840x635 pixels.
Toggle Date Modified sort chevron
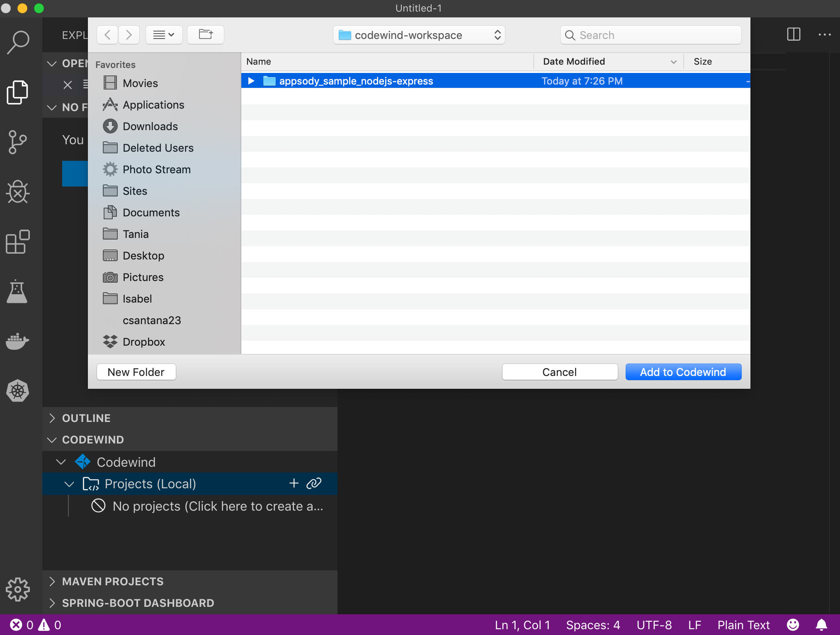(674, 62)
